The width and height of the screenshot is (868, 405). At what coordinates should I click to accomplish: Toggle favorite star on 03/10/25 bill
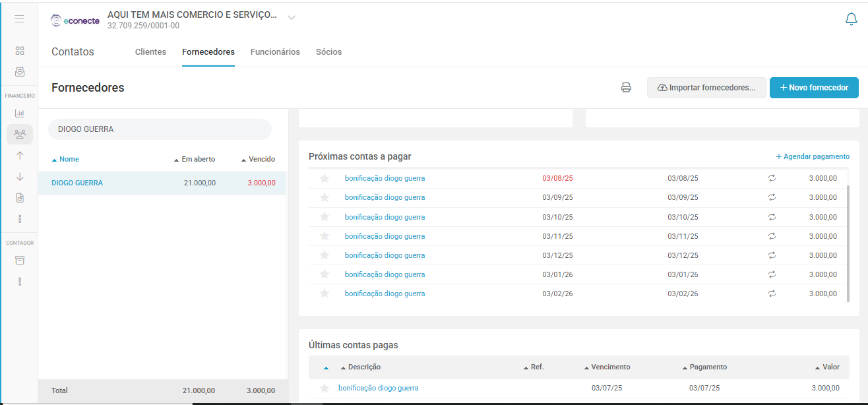click(x=324, y=217)
